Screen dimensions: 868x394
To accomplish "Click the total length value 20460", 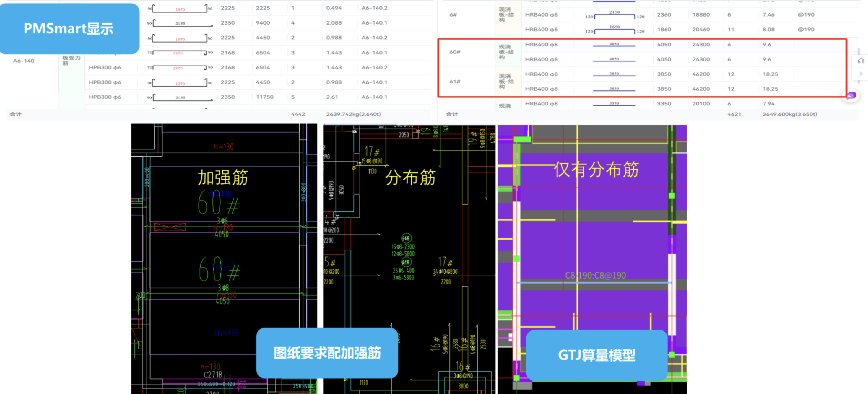I will pyautogui.click(x=701, y=30).
